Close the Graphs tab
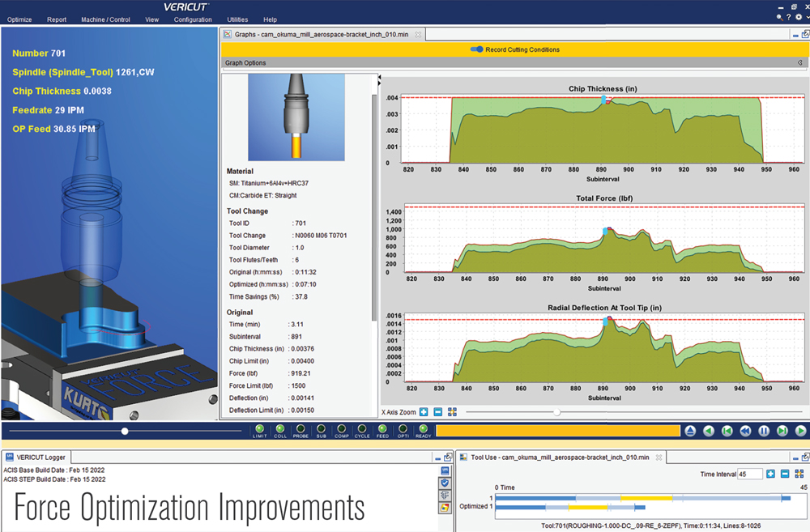The height and width of the screenshot is (532, 810). pyautogui.click(x=418, y=35)
